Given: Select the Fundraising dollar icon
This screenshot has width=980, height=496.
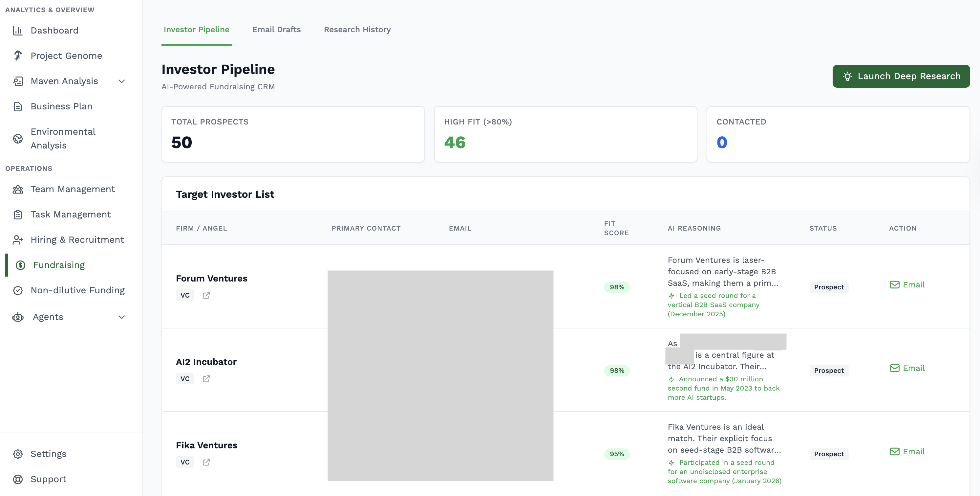Looking at the screenshot, I should point(20,264).
